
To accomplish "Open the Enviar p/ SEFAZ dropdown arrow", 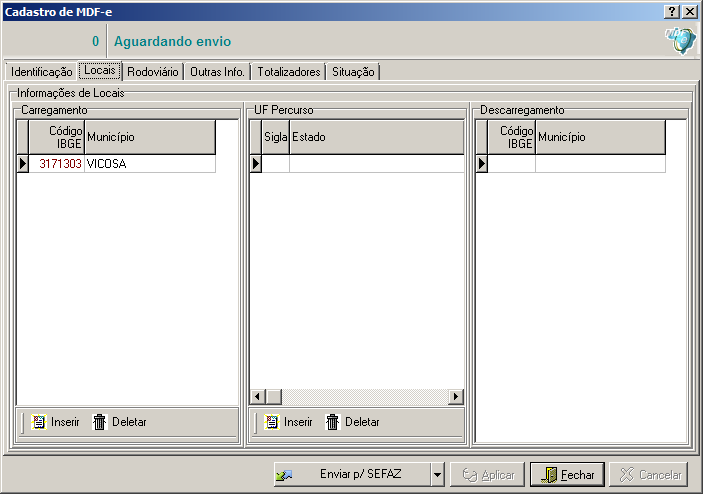I will coord(437,475).
